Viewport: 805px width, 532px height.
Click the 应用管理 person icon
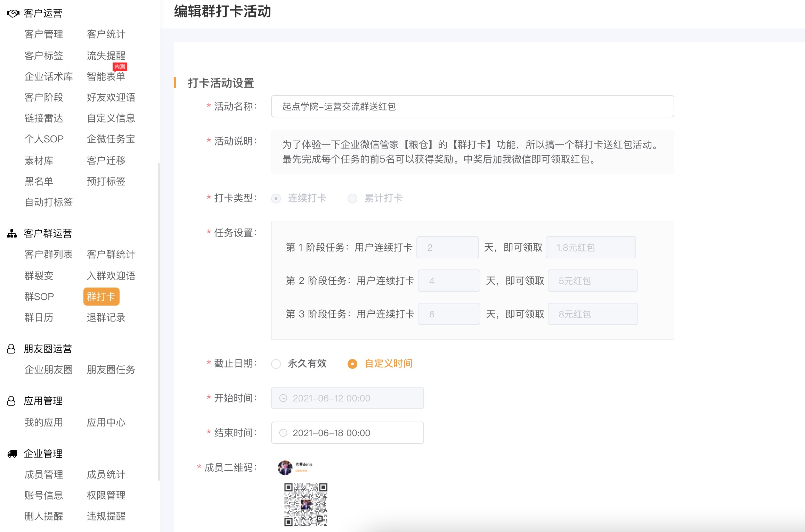click(x=11, y=401)
